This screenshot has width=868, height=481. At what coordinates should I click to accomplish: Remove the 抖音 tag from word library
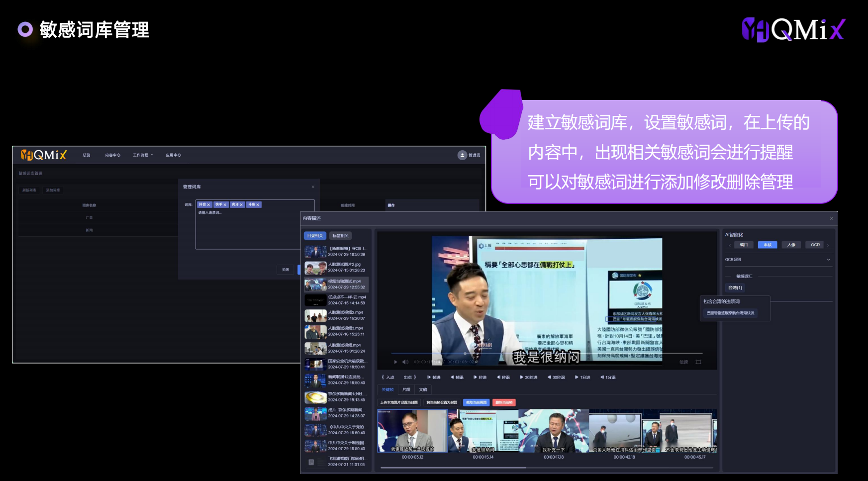coord(209,205)
